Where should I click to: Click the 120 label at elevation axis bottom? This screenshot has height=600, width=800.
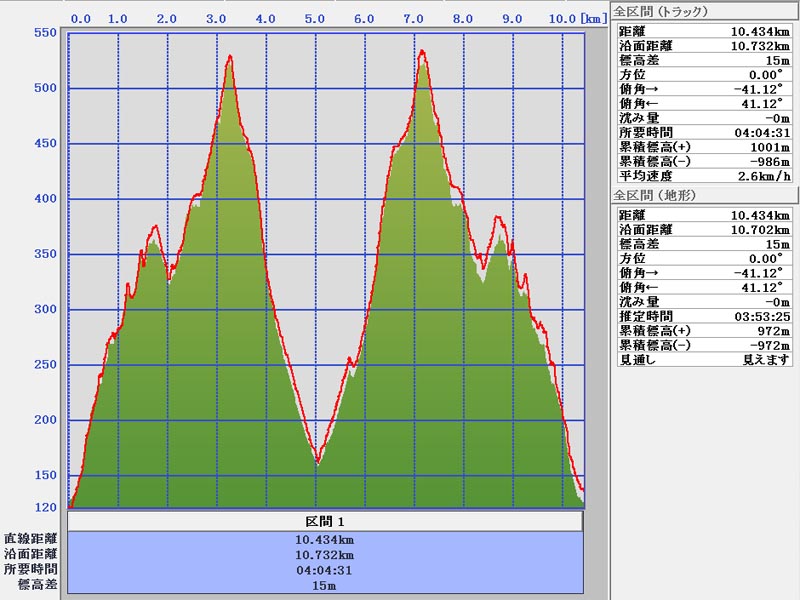pos(45,508)
